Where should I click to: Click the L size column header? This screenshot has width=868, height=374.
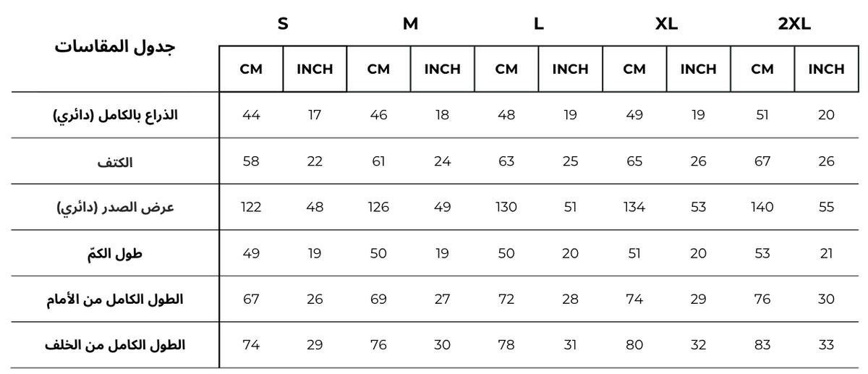coord(538,24)
